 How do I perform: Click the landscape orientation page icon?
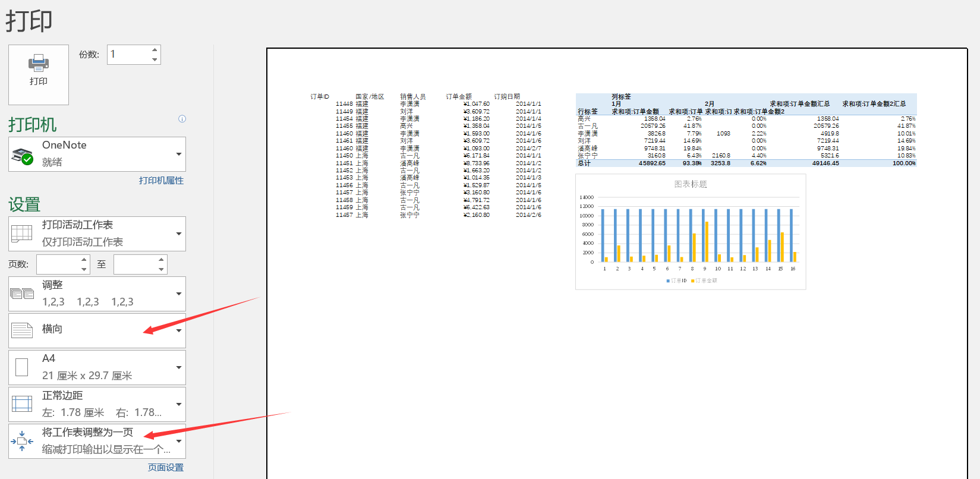coord(22,330)
